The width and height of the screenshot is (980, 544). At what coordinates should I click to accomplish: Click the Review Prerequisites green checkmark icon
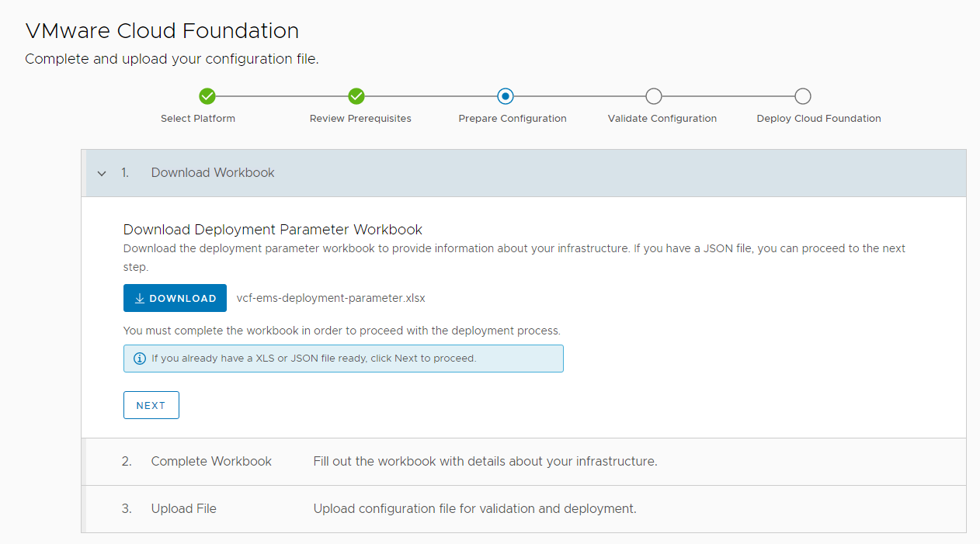pyautogui.click(x=356, y=96)
